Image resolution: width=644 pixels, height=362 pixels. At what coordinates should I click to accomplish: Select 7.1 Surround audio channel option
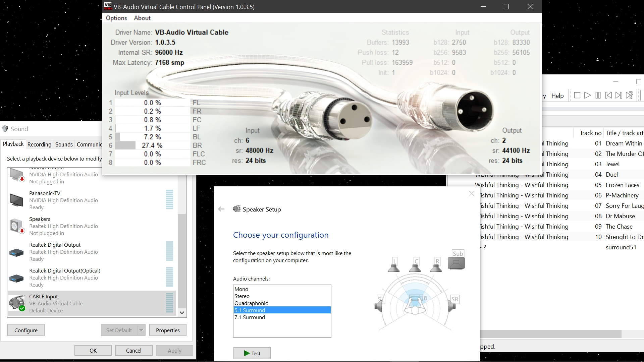pyautogui.click(x=282, y=317)
